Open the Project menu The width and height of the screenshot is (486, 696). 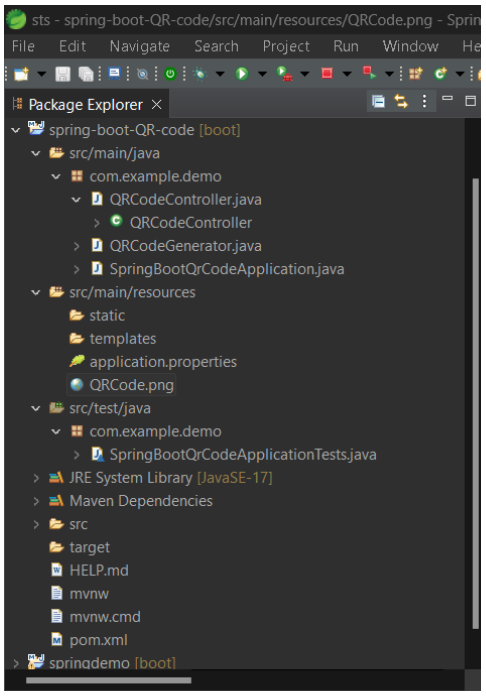(286, 46)
